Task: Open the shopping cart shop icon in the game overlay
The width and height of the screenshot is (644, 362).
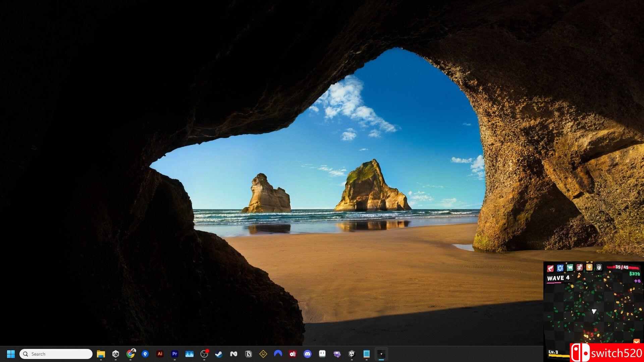Action: (x=570, y=268)
